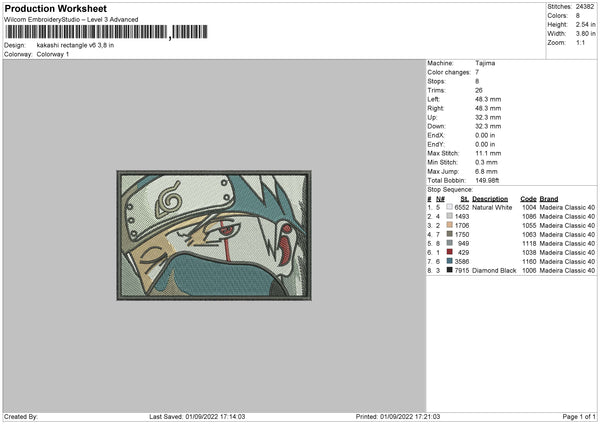Select thread code '1086'
600x424 pixels.
[529, 217]
